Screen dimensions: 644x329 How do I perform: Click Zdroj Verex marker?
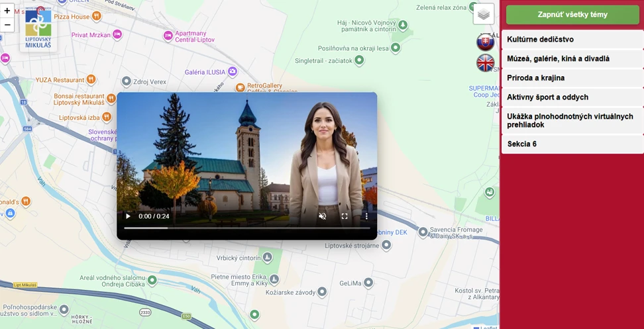pyautogui.click(x=127, y=81)
